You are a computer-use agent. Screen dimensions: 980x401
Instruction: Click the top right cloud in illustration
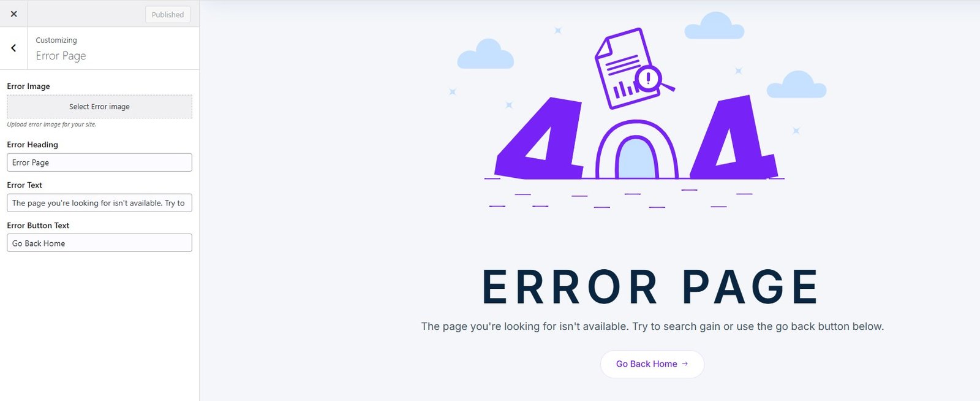pyautogui.click(x=714, y=26)
